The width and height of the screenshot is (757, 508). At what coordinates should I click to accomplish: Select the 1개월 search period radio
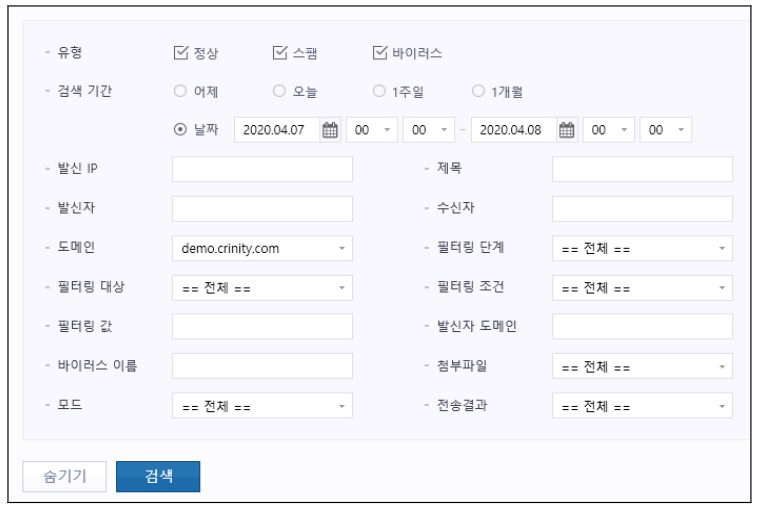click(x=478, y=91)
